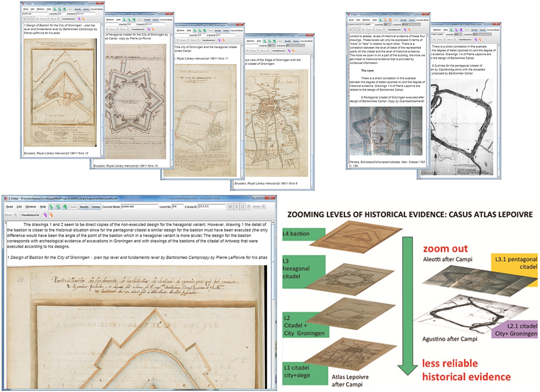Image resolution: width=540 pixels, height=392 pixels.
Task: Click the siege map image in the folio 8 window
Action: coord(277,123)
